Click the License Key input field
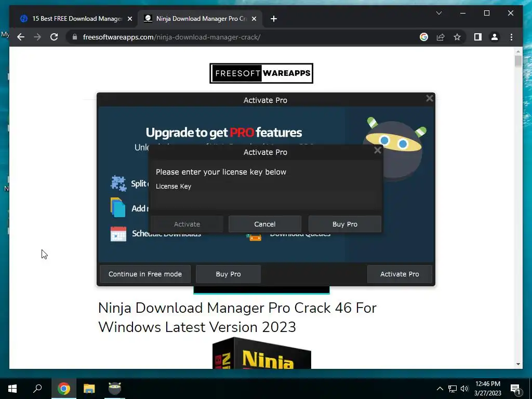 point(265,201)
